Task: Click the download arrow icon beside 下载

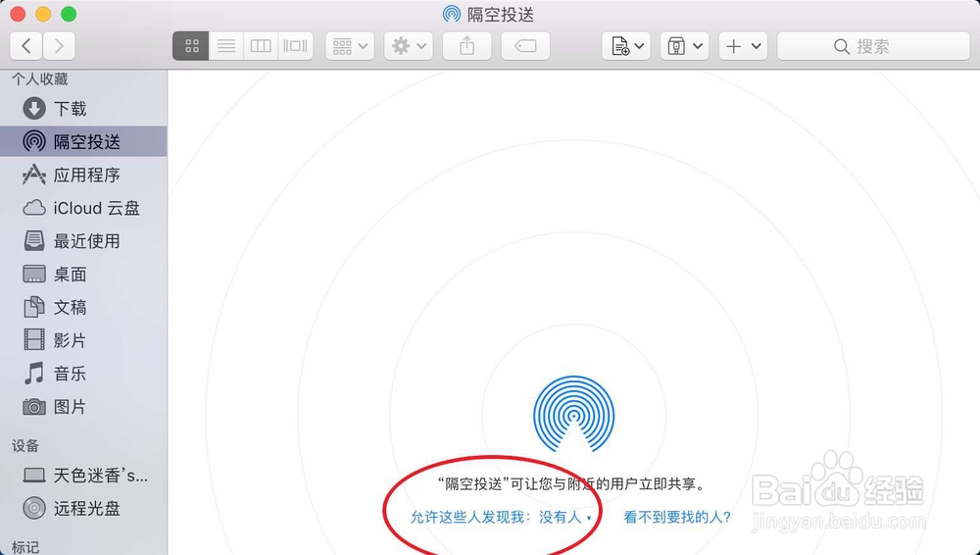Action: 33,108
